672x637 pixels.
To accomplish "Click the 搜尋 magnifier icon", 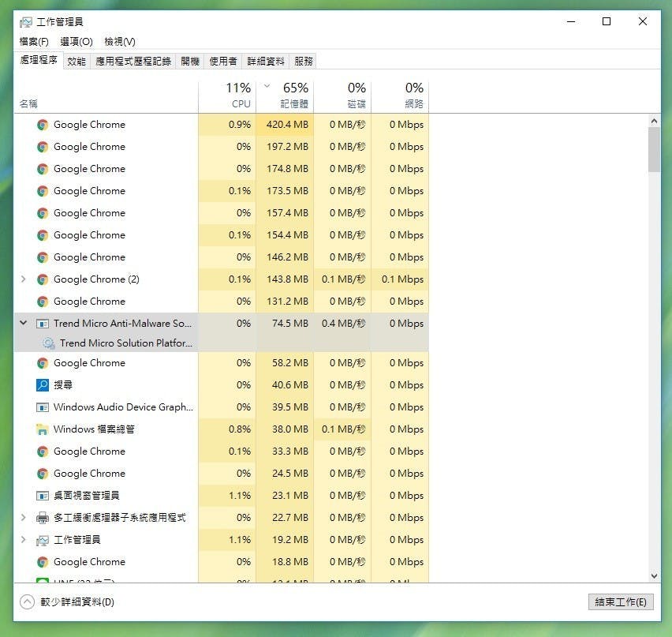I will pos(43,385).
